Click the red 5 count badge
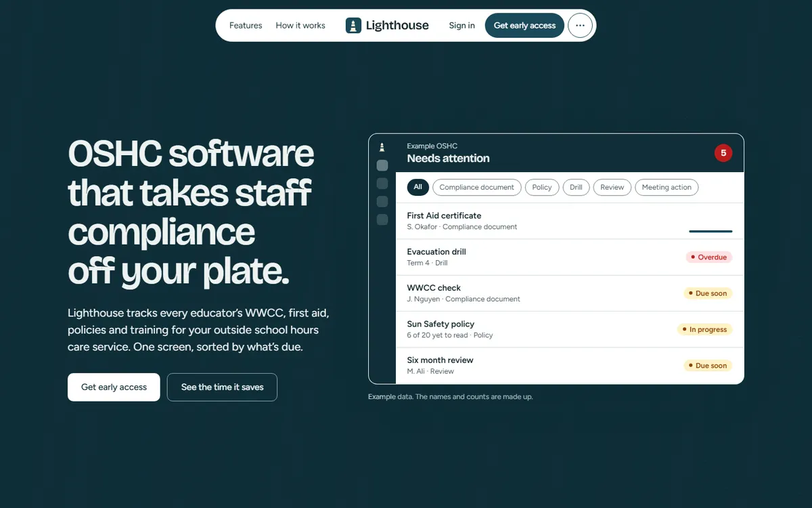The height and width of the screenshot is (508, 812). 723,153
